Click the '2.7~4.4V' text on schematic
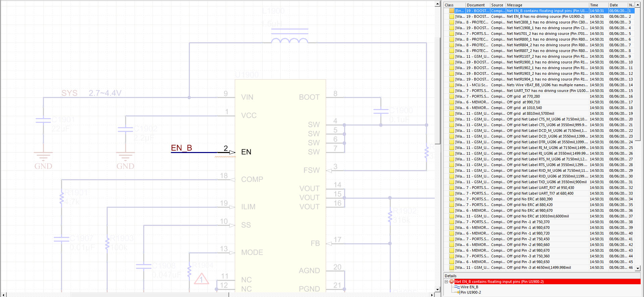This screenshot has width=644, height=297. tap(105, 93)
